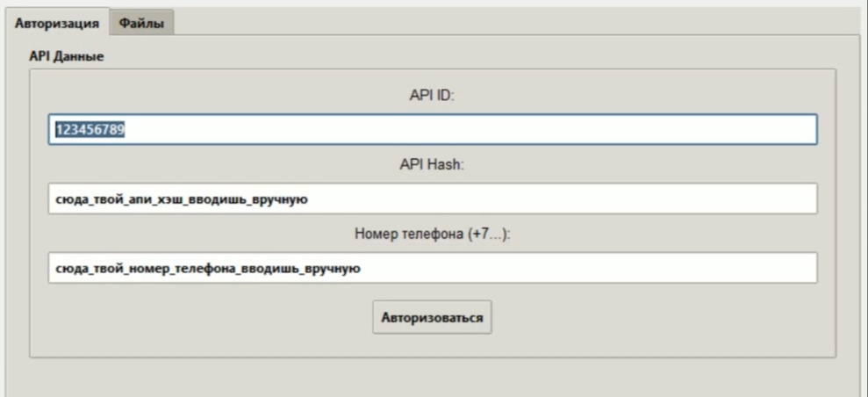Viewport: 868px width, 397px height.
Task: Click the сюда_твой_апи_хэш_вводишь_вручную placeholder text
Action: pos(181,199)
